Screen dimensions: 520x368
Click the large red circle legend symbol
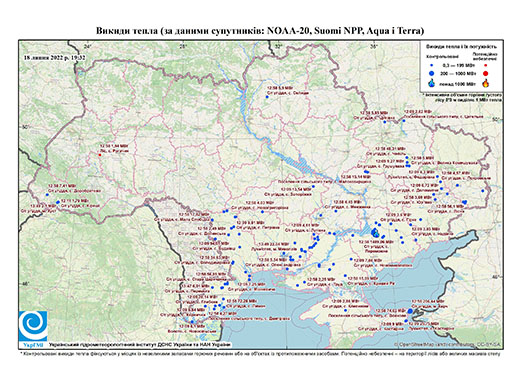tap(485, 73)
